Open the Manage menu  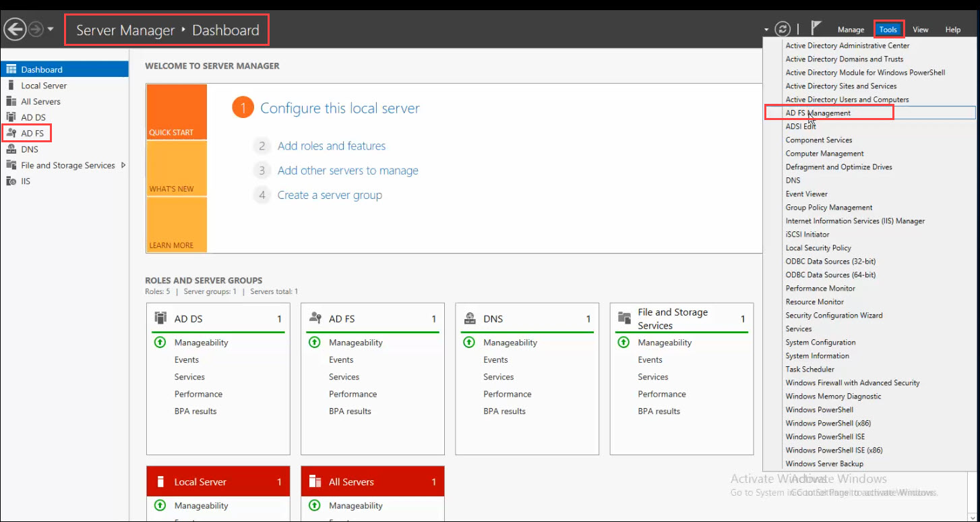pyautogui.click(x=851, y=30)
